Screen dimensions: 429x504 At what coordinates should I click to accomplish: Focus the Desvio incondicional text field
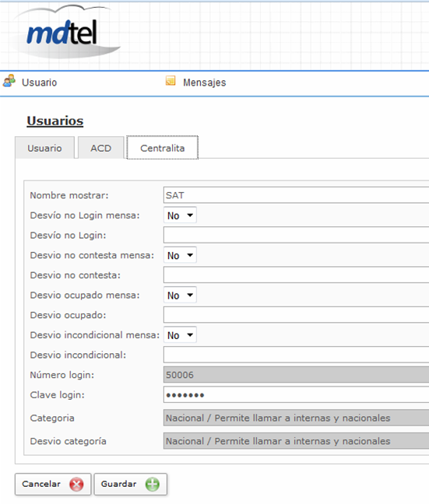[x=296, y=355]
